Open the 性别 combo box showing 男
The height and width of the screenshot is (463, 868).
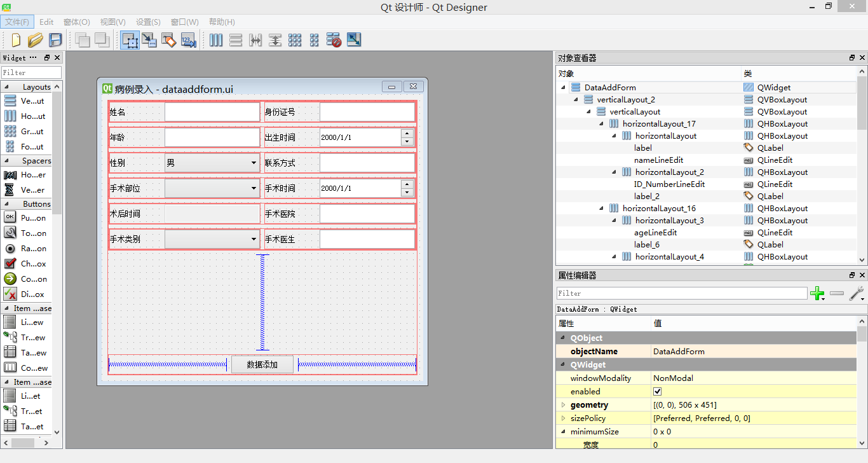(212, 163)
